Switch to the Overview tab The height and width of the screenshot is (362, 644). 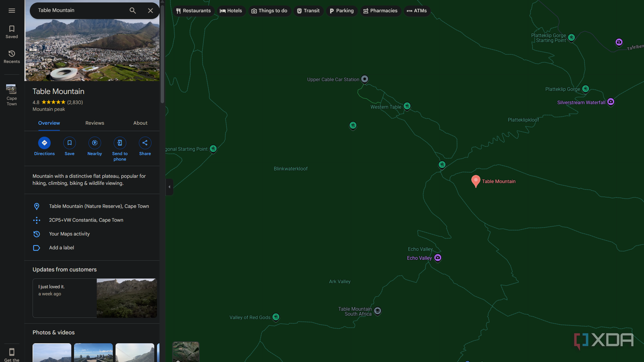(x=49, y=123)
